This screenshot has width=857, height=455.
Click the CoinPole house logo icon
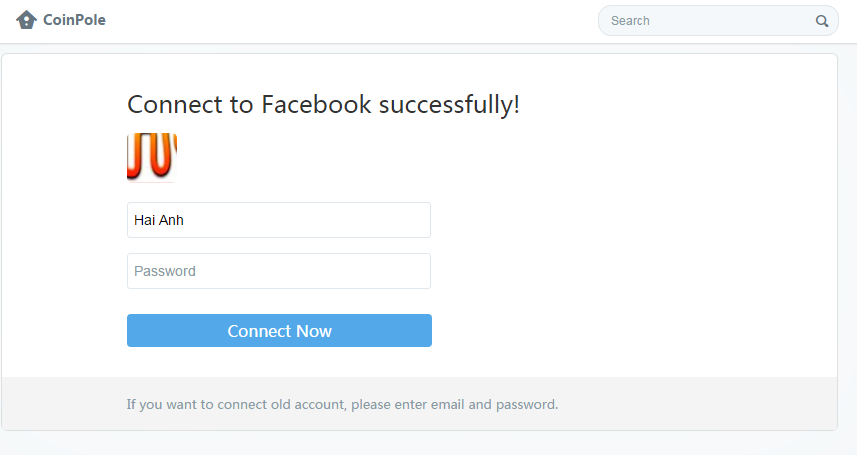26,20
